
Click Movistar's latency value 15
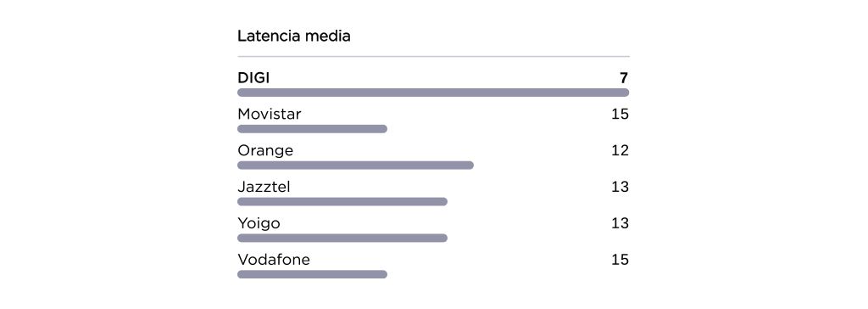[620, 115]
